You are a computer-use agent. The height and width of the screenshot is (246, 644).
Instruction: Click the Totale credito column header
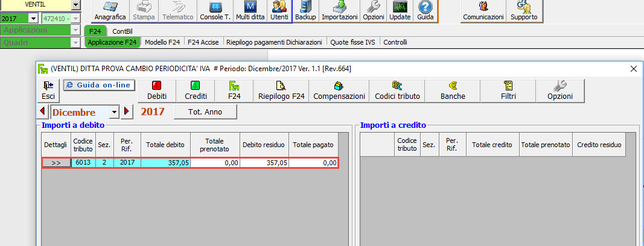tap(493, 144)
